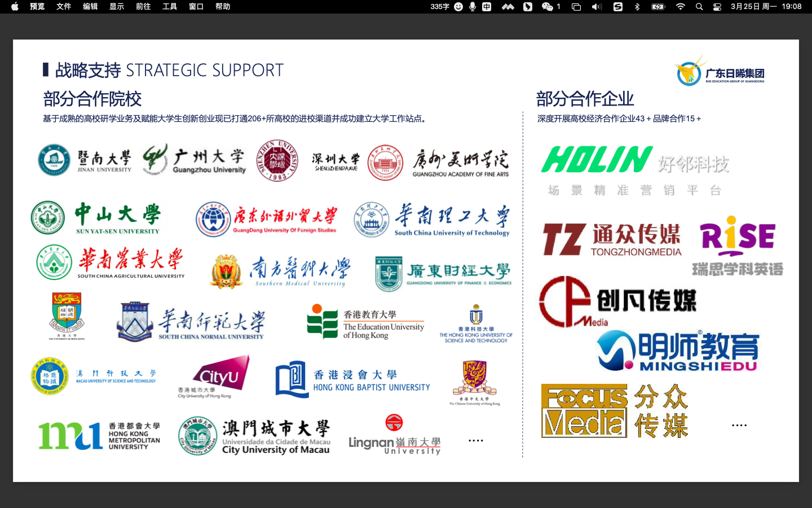The height and width of the screenshot is (508, 812).
Task: Open the Wi-Fi menu
Action: [x=681, y=7]
